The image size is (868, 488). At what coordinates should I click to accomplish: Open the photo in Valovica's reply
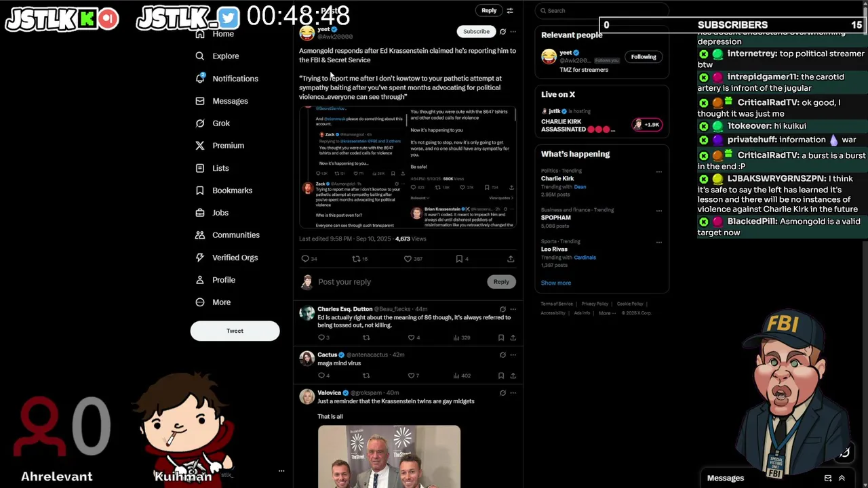pos(389,456)
